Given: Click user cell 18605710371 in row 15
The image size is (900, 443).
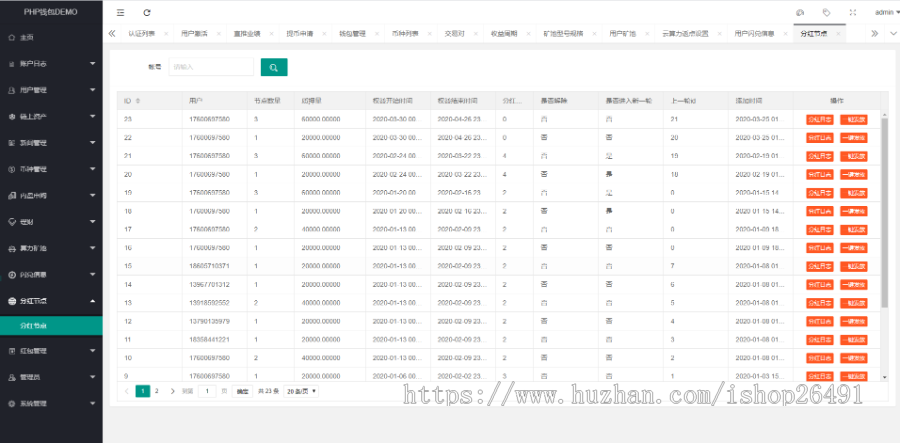Looking at the screenshot, I should click(210, 266).
